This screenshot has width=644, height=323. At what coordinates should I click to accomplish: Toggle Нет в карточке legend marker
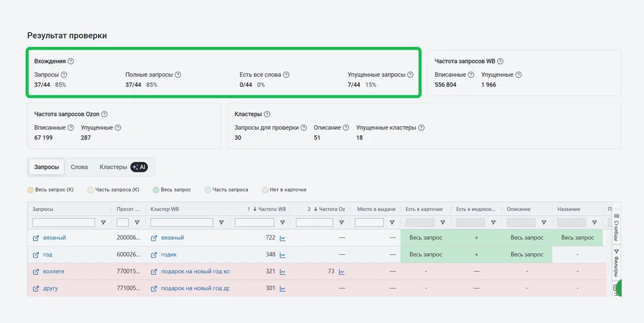coord(265,190)
